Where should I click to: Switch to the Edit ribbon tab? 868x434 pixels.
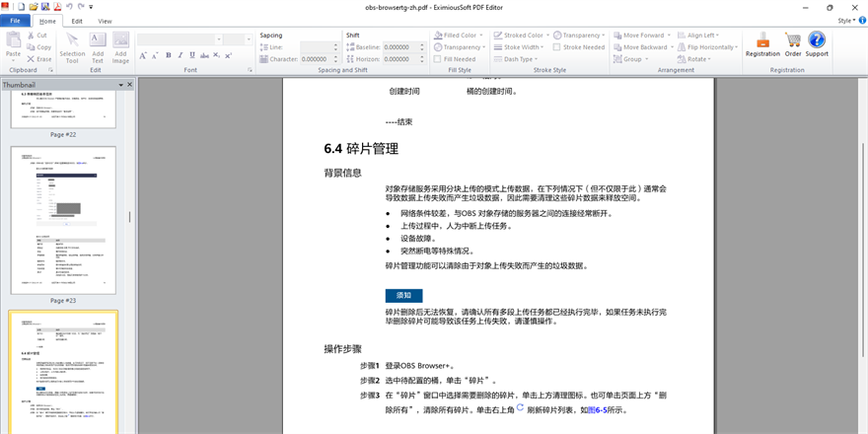(77, 20)
